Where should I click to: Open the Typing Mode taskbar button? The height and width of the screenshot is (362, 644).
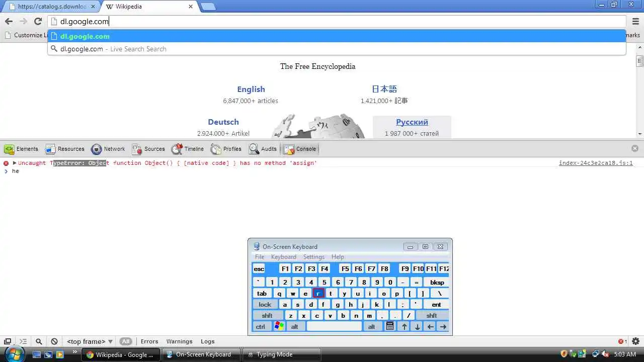281,354
